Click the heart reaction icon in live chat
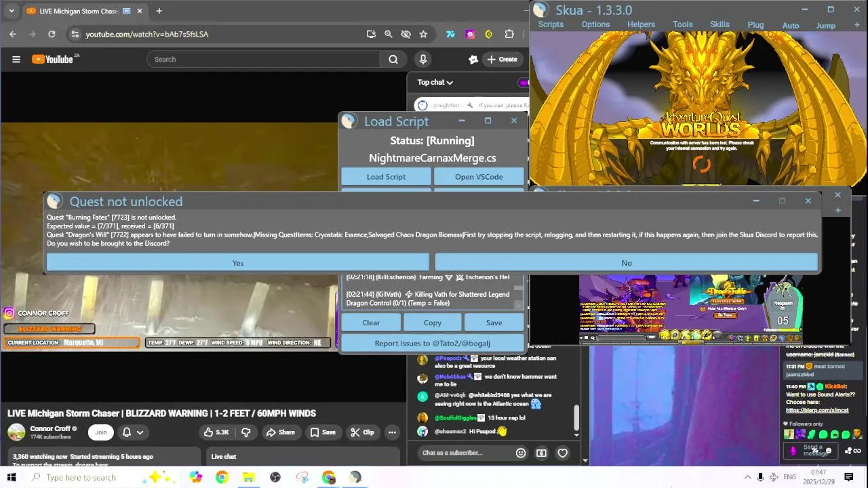Image resolution: width=868 pixels, height=488 pixels. (x=562, y=453)
